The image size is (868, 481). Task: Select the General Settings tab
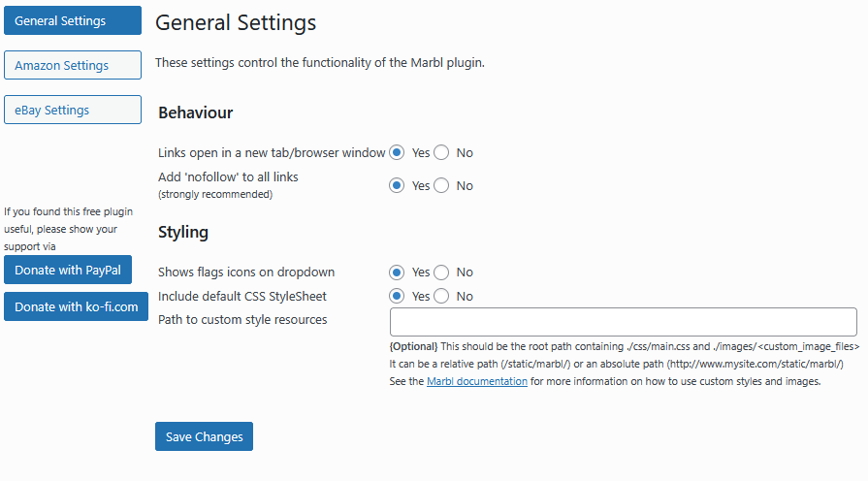(73, 20)
